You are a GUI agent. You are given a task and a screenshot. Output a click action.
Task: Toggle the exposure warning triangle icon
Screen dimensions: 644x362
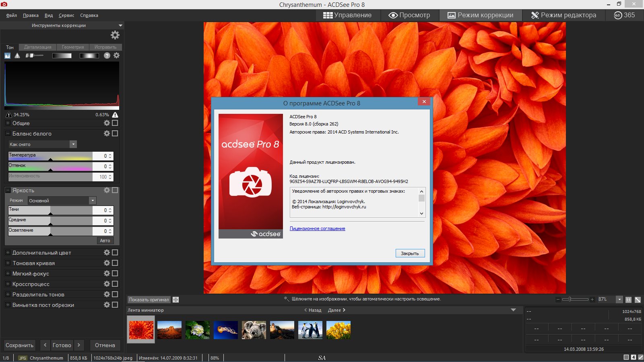[17, 56]
